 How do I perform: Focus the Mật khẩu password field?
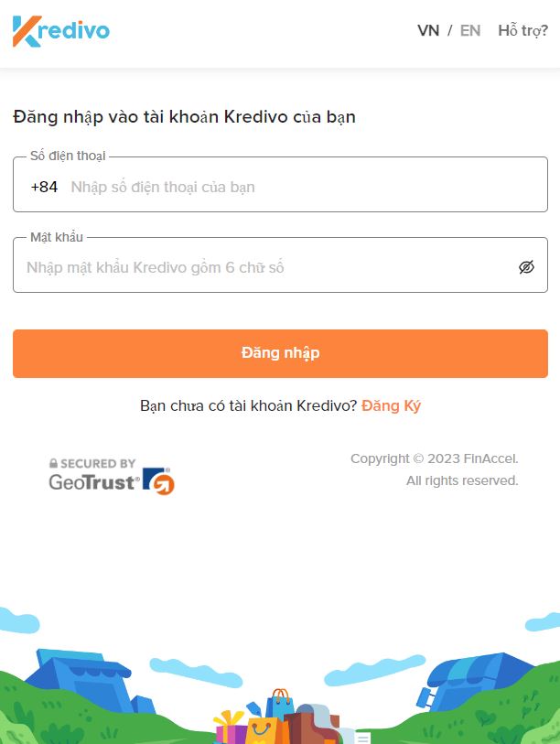(280, 265)
